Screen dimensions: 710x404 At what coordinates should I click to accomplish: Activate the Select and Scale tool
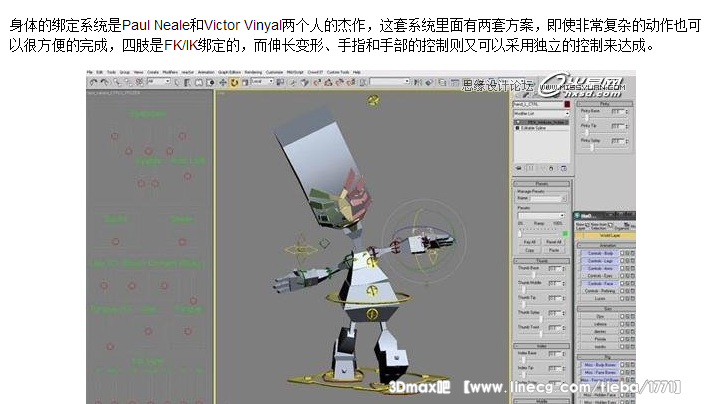coord(245,83)
